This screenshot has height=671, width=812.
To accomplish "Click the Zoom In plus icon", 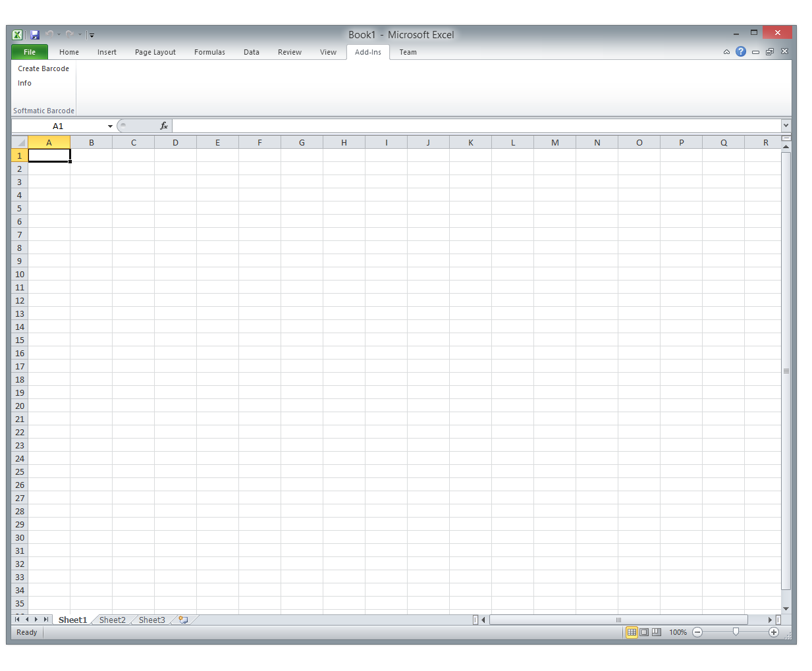I will point(774,632).
